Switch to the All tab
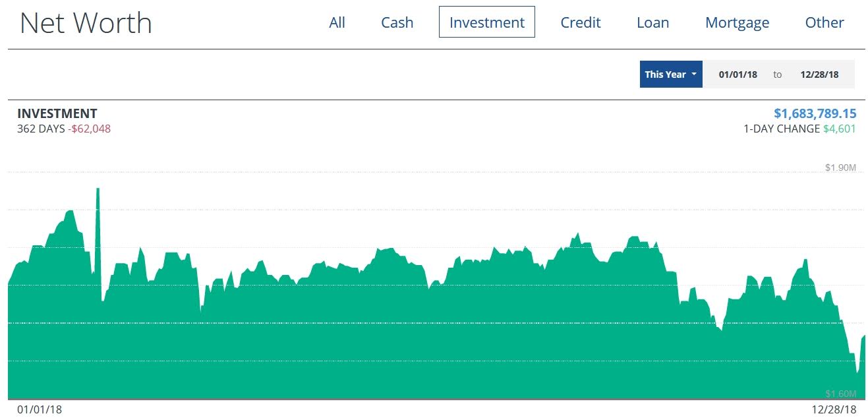This screenshot has width=868, height=420. point(337,22)
